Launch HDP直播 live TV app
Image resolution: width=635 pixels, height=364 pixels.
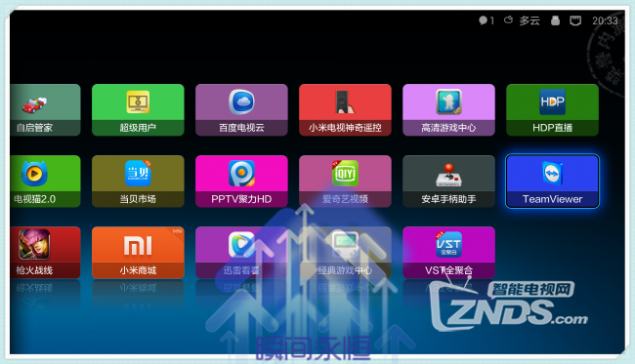(552, 109)
